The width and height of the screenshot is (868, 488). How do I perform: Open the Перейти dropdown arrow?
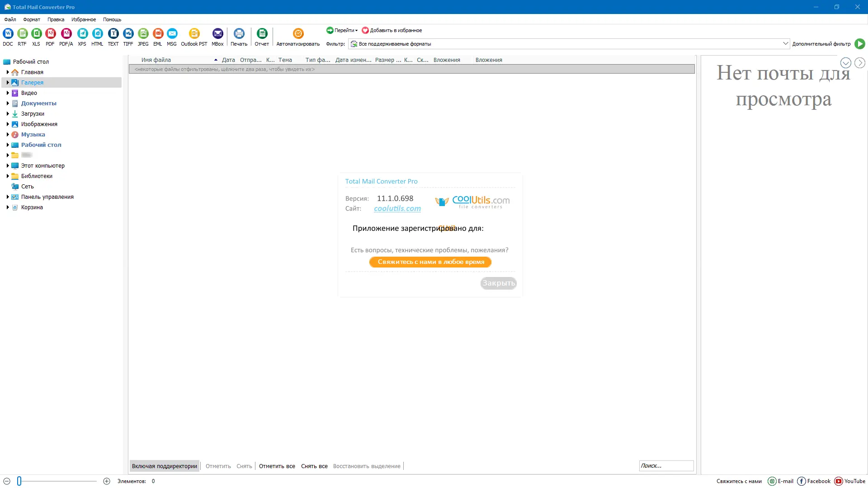[356, 31]
